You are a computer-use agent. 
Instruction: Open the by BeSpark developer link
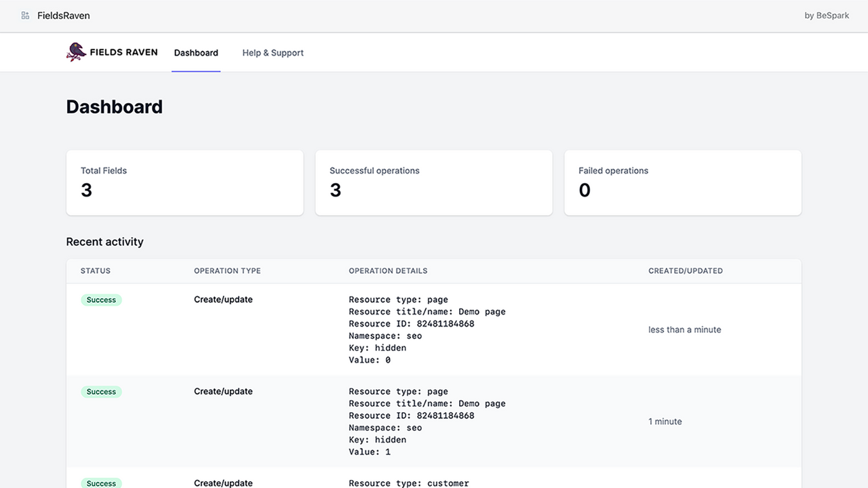827,15
